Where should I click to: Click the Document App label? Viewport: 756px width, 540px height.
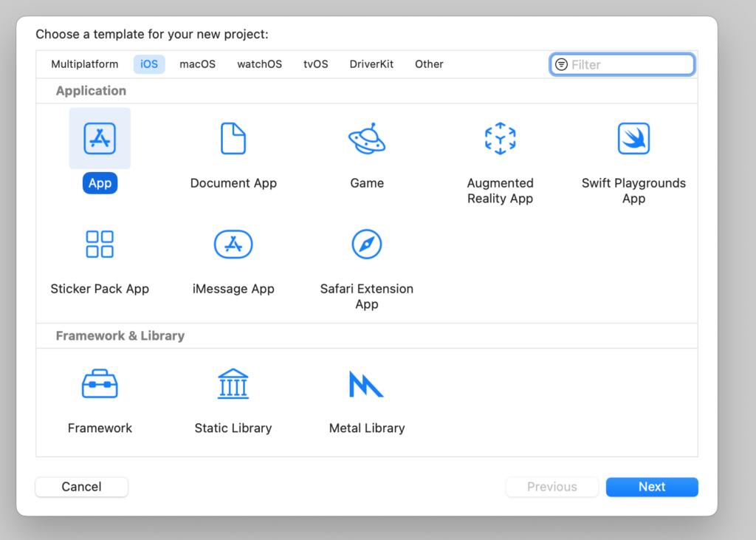click(x=233, y=183)
